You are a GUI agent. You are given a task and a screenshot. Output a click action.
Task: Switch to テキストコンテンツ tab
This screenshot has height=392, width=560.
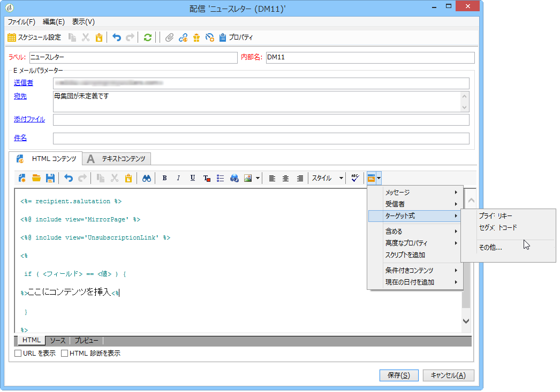click(x=117, y=159)
